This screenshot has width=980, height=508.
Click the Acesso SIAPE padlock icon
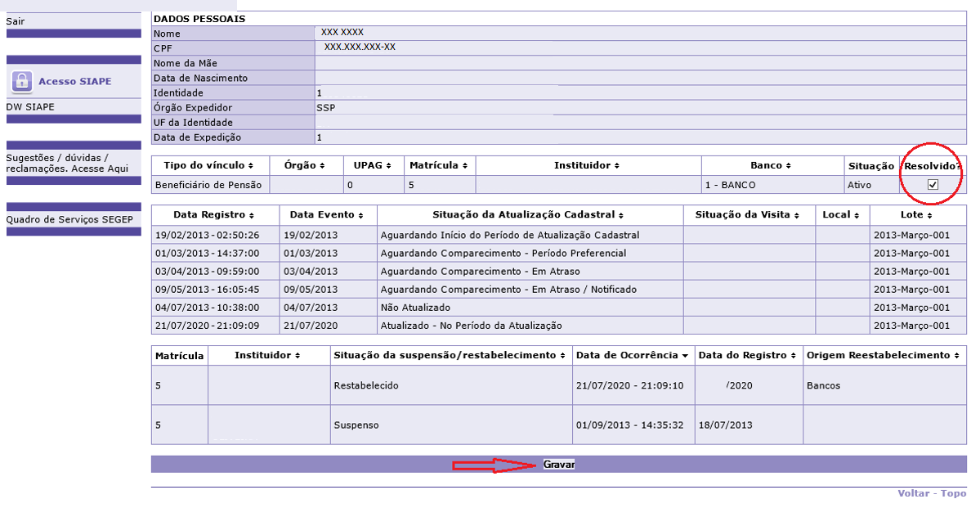[x=22, y=81]
